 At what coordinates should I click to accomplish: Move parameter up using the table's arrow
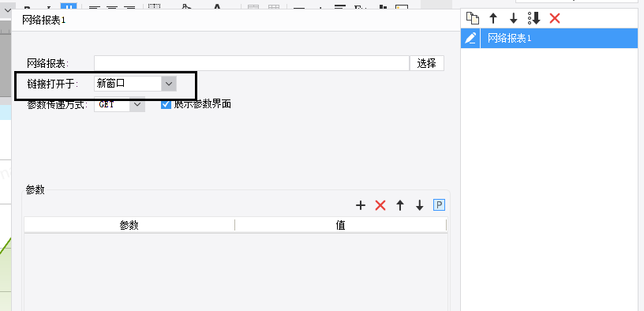(x=400, y=205)
